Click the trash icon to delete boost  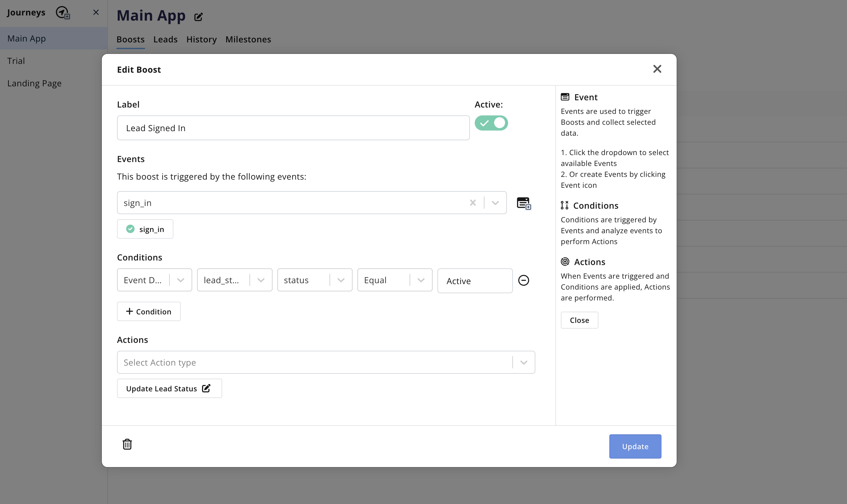point(127,444)
